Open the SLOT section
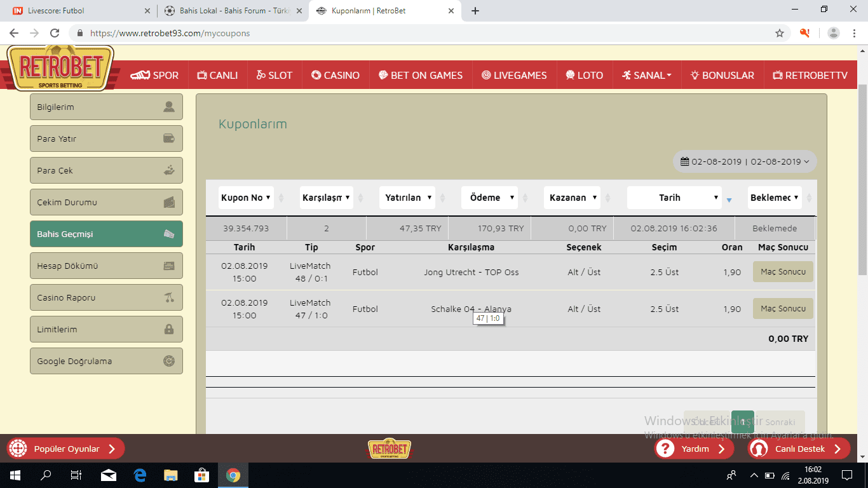 pyautogui.click(x=275, y=75)
